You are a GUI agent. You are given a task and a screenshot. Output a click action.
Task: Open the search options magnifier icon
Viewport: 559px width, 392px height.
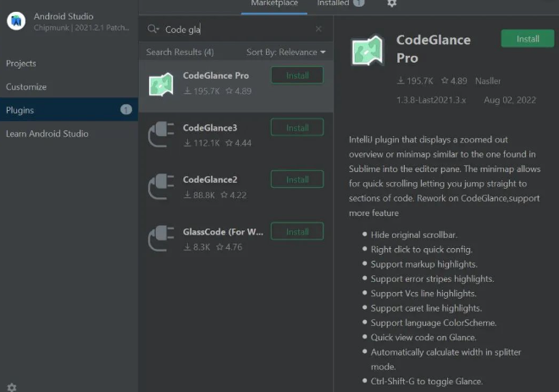(x=153, y=29)
